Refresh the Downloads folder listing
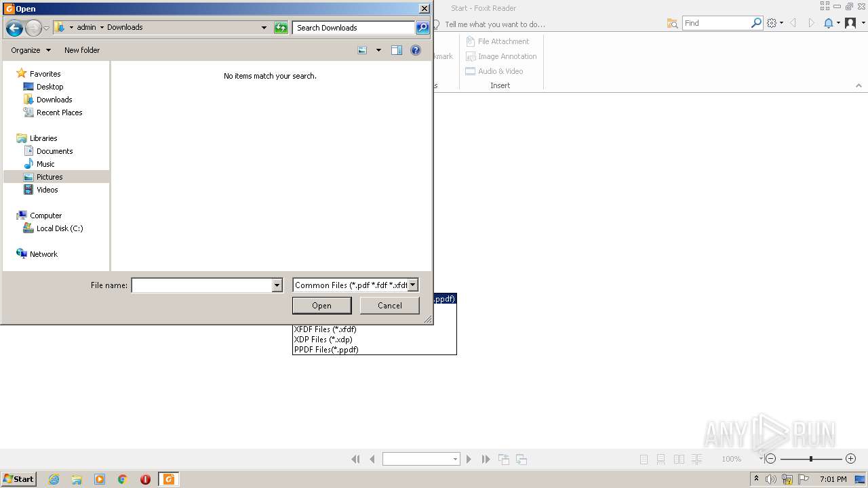This screenshot has height=488, width=868. (x=281, y=28)
